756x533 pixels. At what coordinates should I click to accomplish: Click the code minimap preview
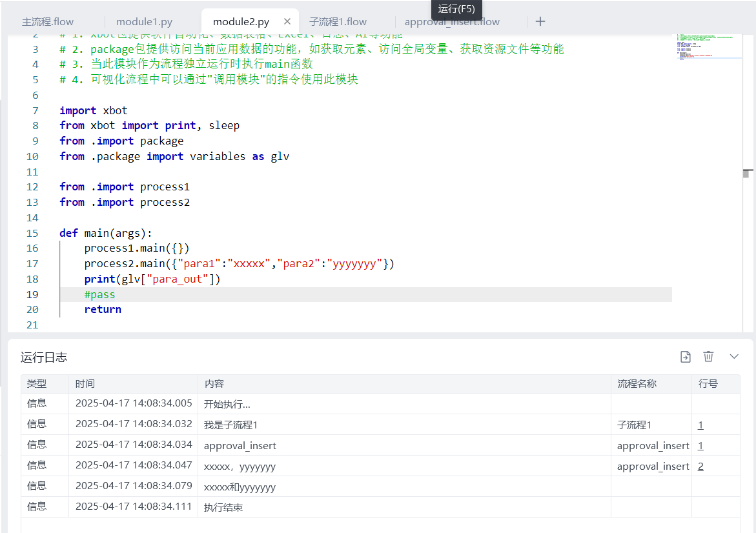706,46
